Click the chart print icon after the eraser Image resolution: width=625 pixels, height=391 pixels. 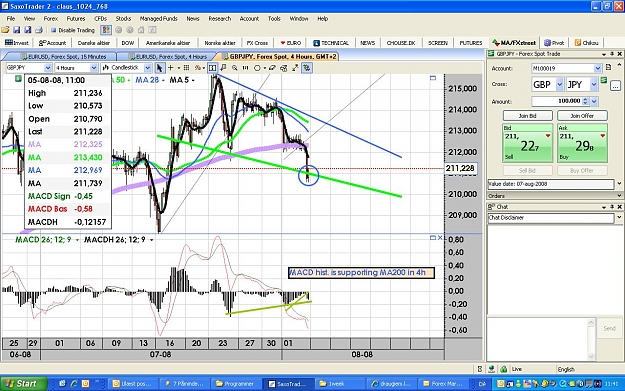pyautogui.click(x=283, y=68)
